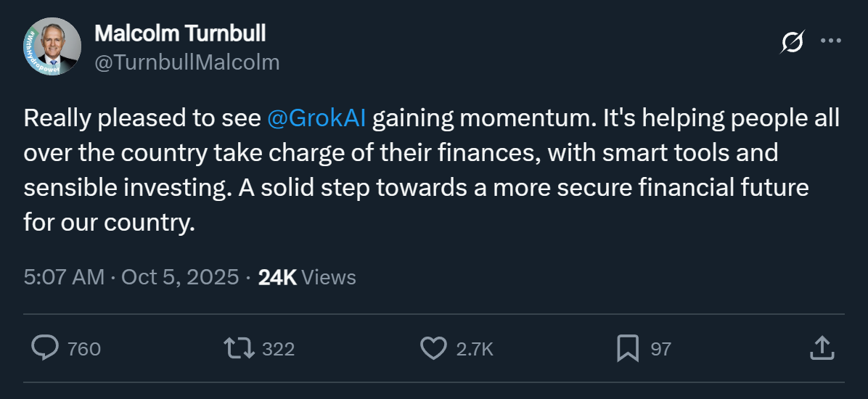Click the 97 bookmarks count

[660, 349]
